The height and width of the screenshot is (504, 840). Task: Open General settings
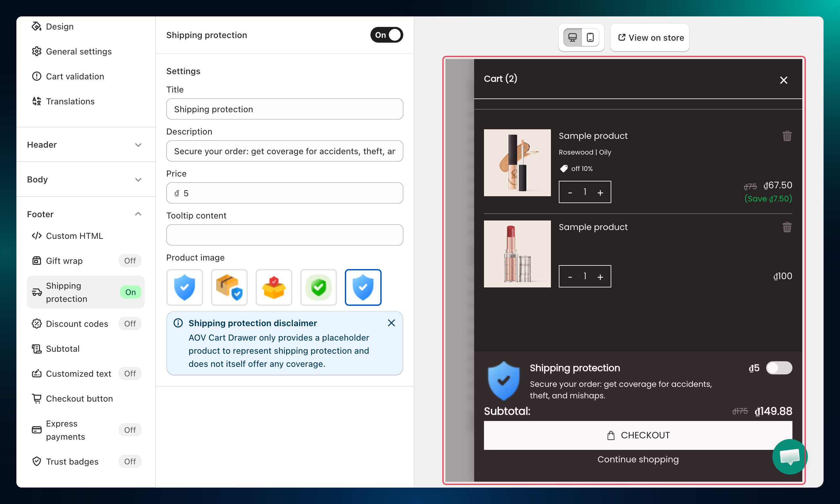(x=72, y=51)
